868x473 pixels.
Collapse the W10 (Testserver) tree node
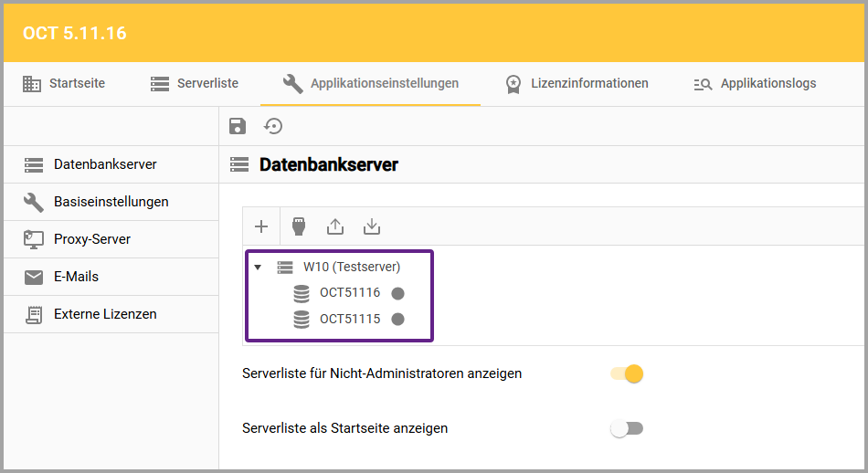click(x=258, y=268)
